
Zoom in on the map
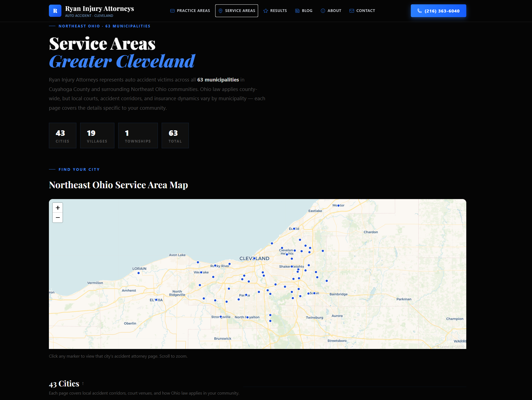(58, 208)
